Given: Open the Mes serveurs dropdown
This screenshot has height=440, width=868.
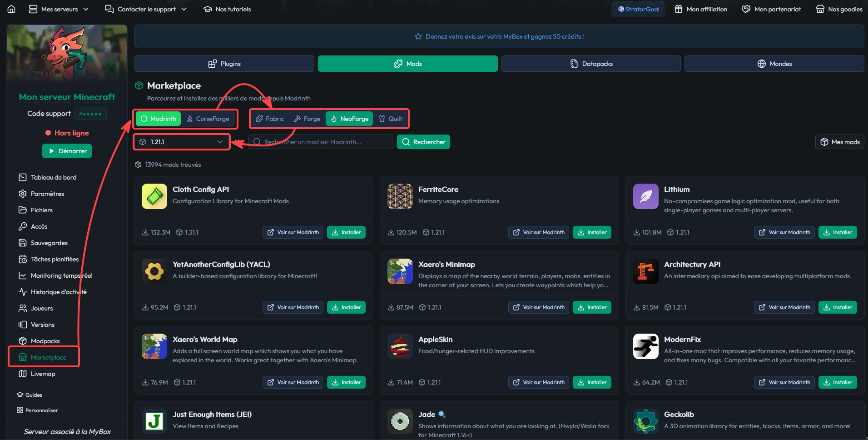Looking at the screenshot, I should coord(59,9).
